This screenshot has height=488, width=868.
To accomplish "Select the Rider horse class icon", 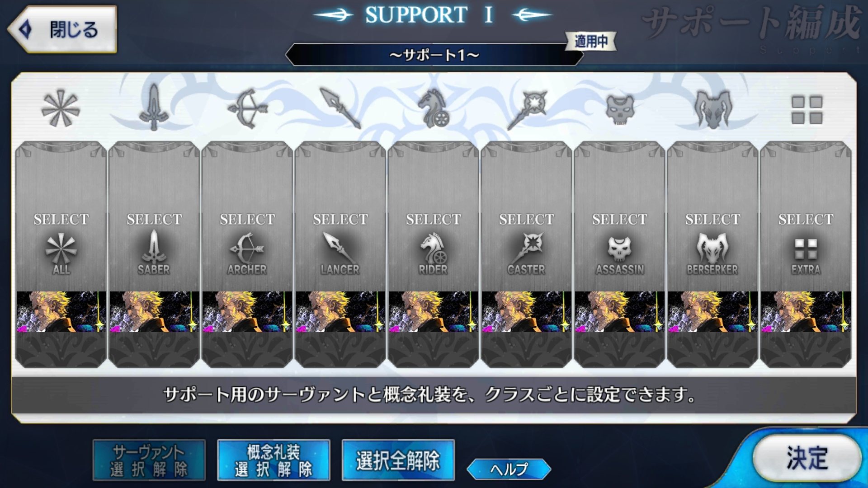I will [x=433, y=108].
